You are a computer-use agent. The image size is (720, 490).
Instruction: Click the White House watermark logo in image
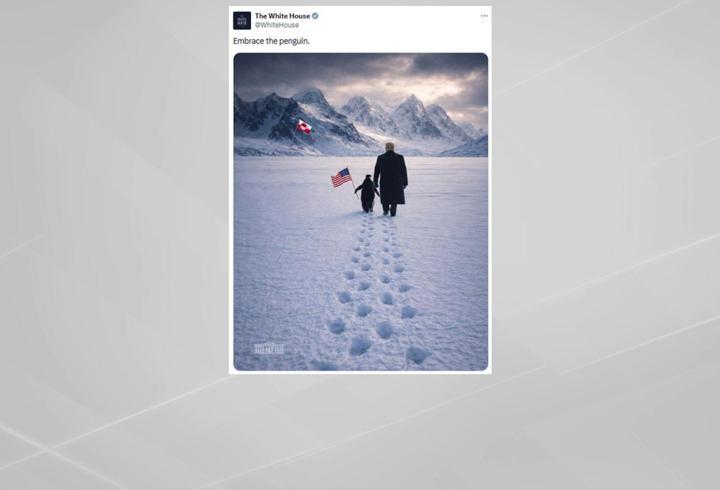270,349
